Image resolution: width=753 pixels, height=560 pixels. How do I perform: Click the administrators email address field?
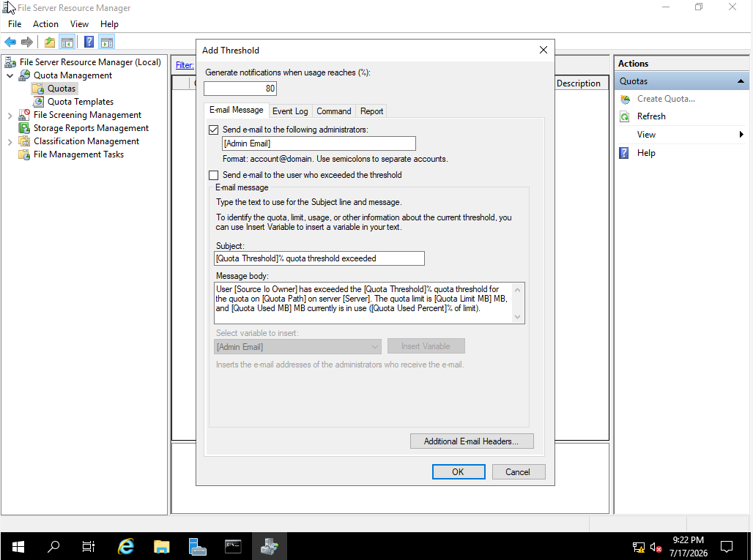pos(319,144)
